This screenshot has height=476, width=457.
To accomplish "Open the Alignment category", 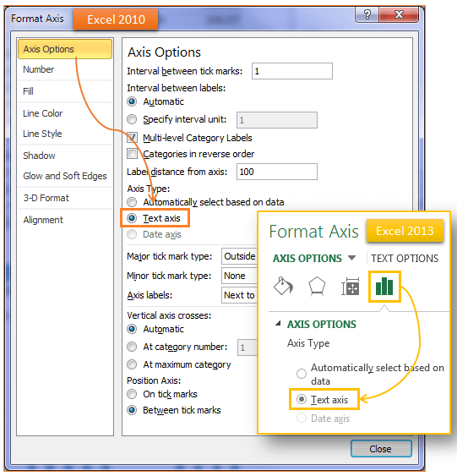I will (65, 220).
